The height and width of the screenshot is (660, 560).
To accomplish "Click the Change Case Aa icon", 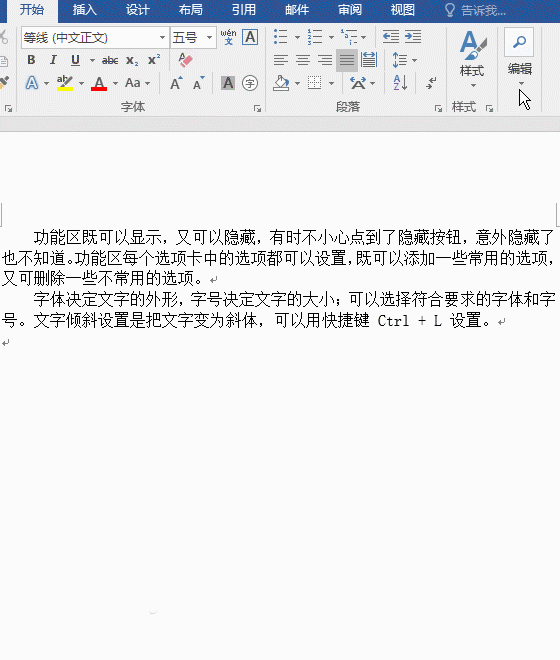I will click(132, 83).
